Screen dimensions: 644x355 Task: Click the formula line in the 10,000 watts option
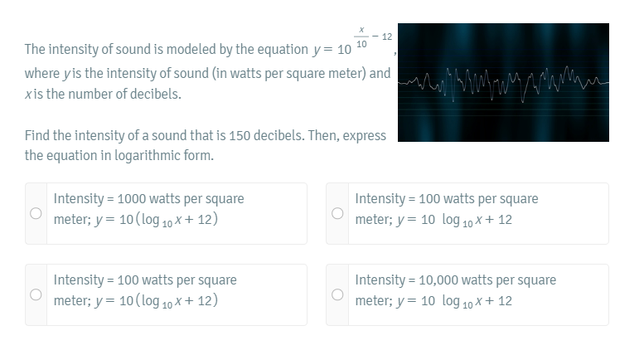point(433,301)
